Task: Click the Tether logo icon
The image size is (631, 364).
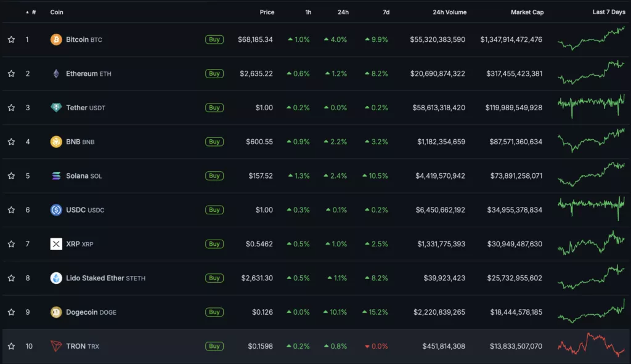Action: coord(56,108)
